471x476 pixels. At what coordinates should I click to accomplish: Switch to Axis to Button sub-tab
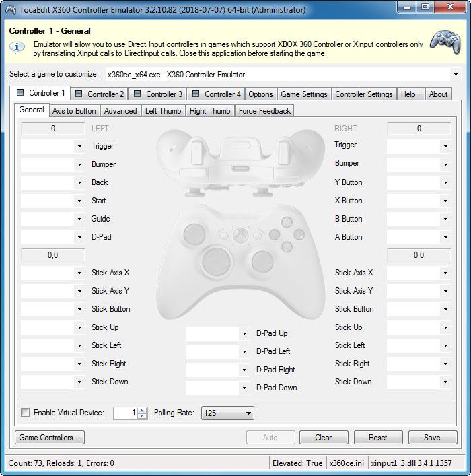(74, 111)
